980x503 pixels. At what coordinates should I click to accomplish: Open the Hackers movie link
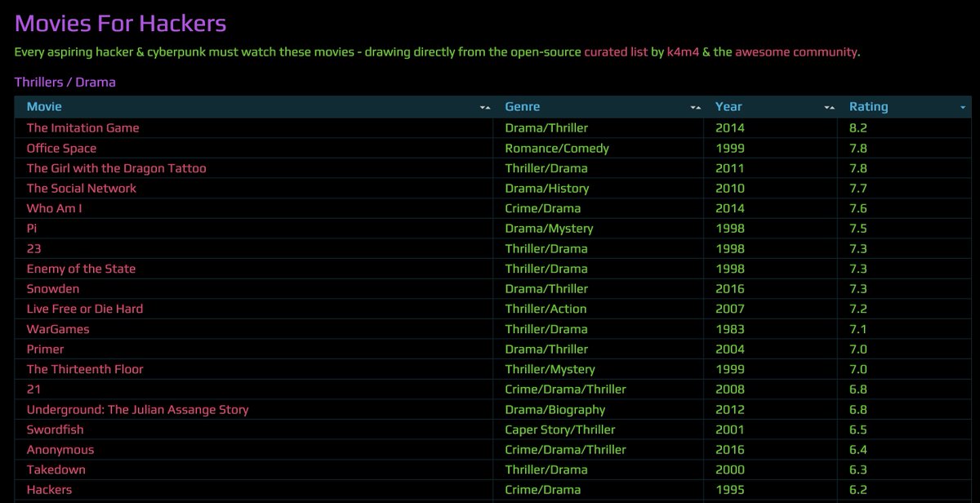[49, 490]
